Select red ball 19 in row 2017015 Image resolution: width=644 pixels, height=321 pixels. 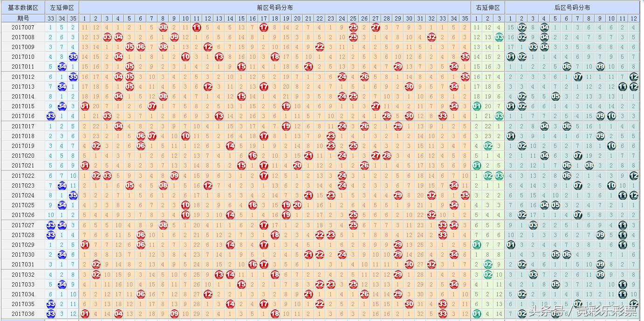(x=286, y=106)
